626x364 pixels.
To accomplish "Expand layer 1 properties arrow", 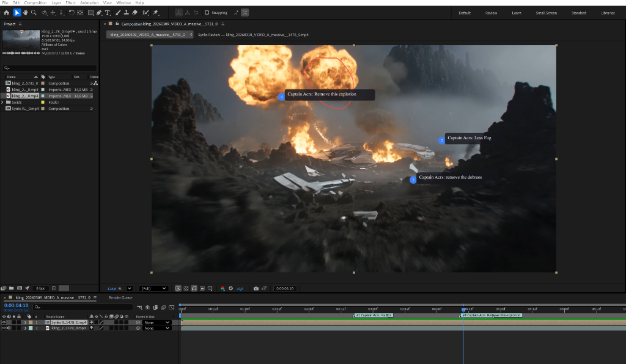I will pyautogui.click(x=25, y=322).
